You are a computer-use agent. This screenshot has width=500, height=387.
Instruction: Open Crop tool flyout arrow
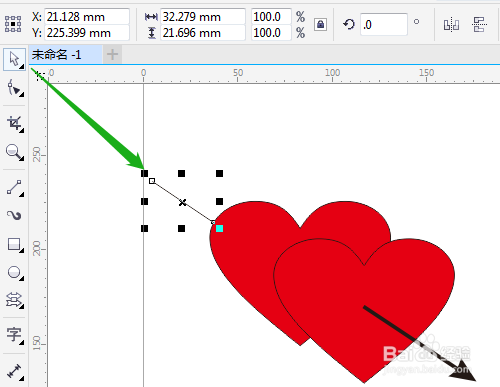22,130
